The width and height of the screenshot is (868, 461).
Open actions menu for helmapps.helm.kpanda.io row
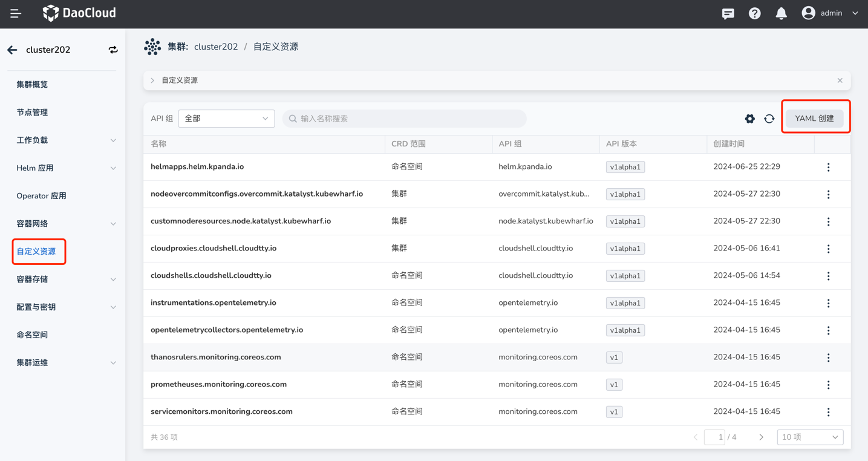[x=828, y=168]
